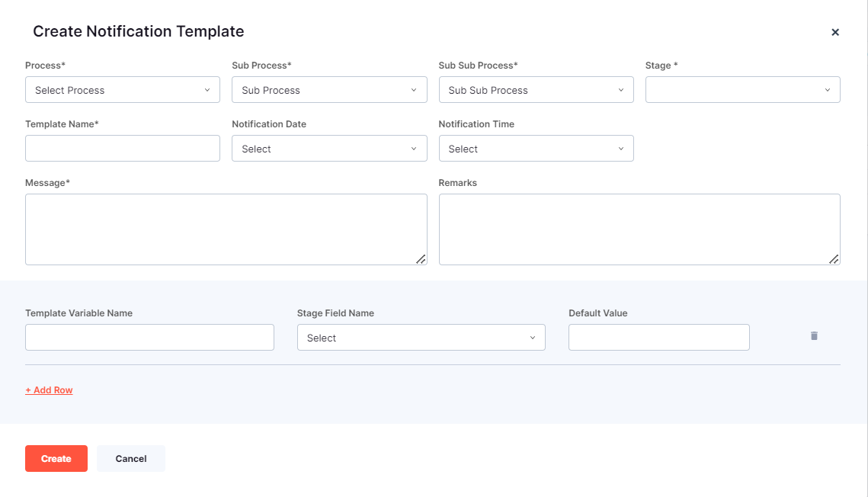Screen dimensions: 868x497
Task: Open the Notification Date selector
Action: tap(329, 148)
